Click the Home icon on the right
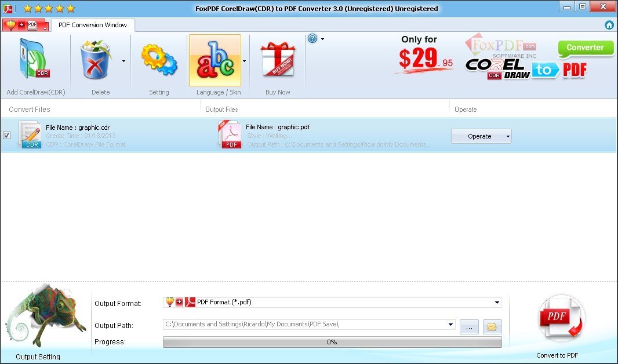The width and height of the screenshot is (618, 364). (x=608, y=25)
